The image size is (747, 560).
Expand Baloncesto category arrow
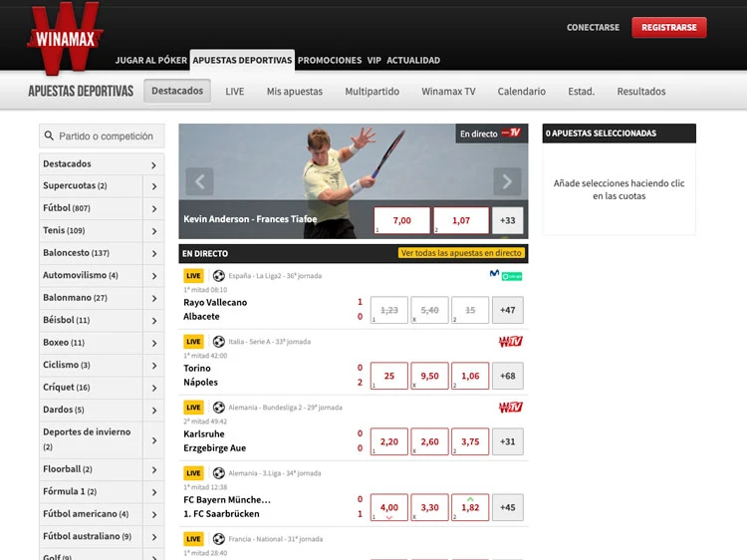tap(153, 253)
